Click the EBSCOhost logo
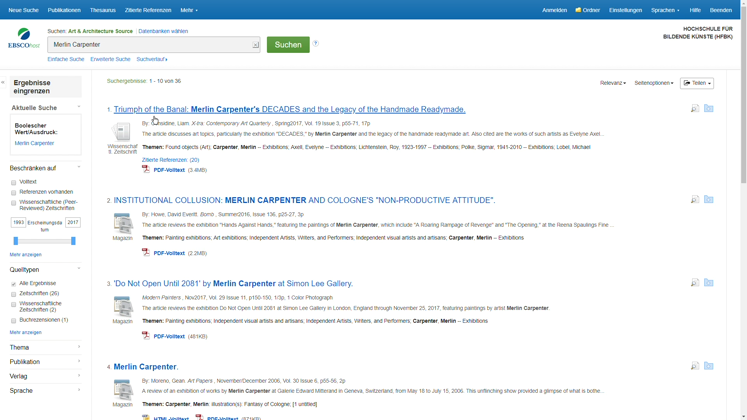Viewport: 747px width, 420px height. 24,39
